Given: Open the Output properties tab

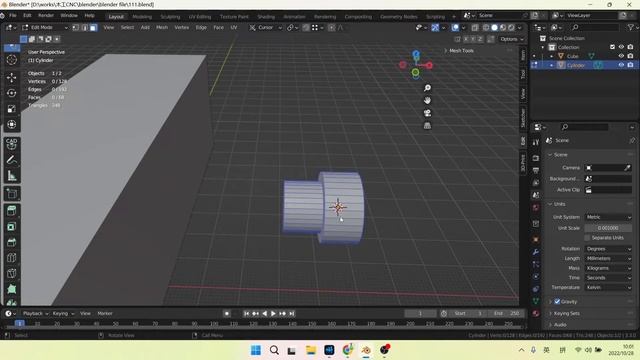Looking at the screenshot, I should [x=536, y=170].
